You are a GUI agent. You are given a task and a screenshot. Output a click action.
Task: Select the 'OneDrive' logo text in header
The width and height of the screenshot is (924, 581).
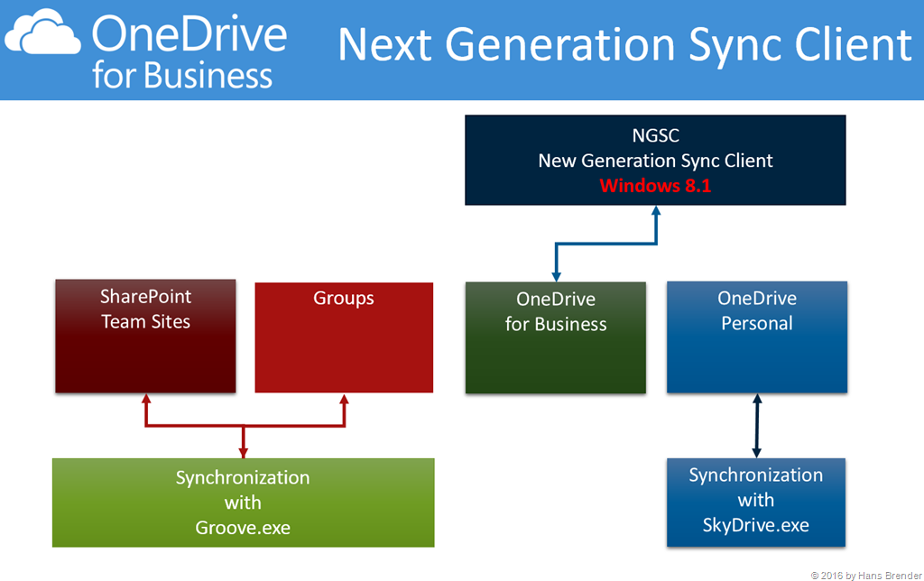click(189, 34)
